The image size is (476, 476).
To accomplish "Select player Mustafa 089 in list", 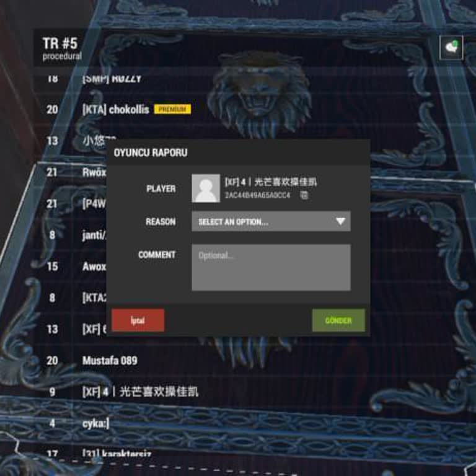I will pos(110,360).
